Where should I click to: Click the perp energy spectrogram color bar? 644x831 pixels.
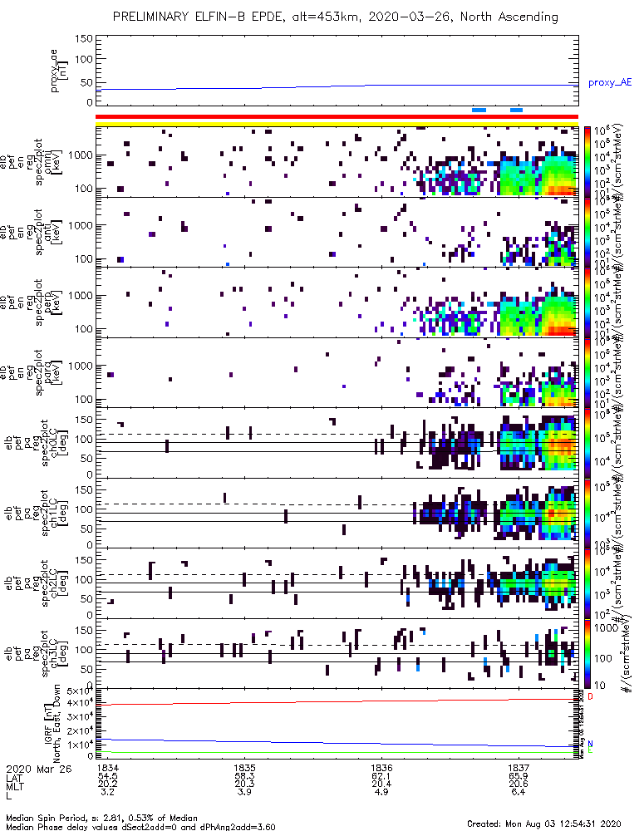click(x=587, y=302)
